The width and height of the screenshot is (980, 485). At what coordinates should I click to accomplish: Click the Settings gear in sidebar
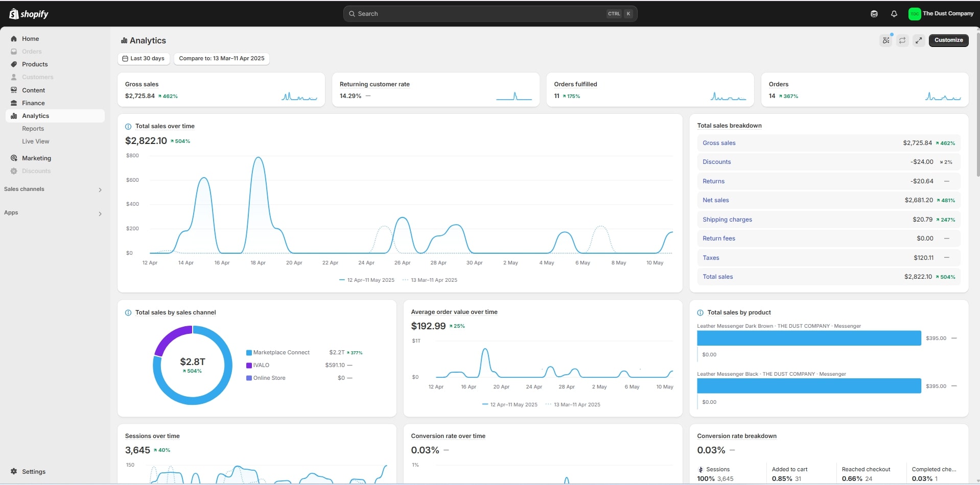tap(14, 472)
